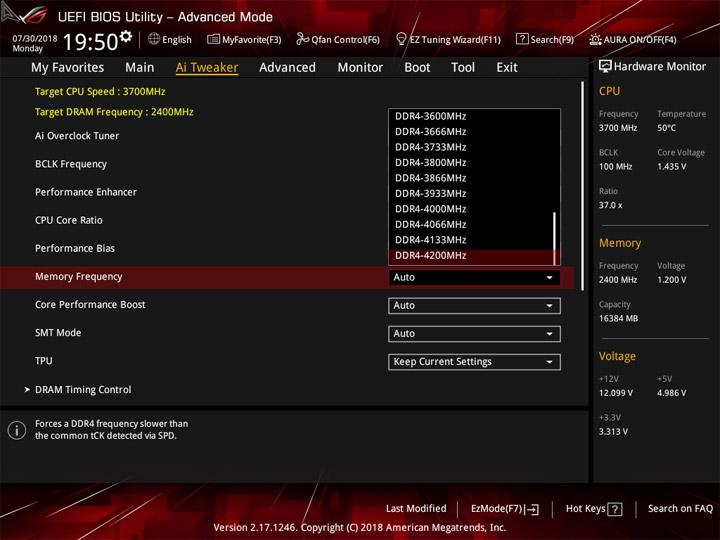Open Memory Frequency Auto dropdown
The image size is (720, 540).
tap(474, 277)
